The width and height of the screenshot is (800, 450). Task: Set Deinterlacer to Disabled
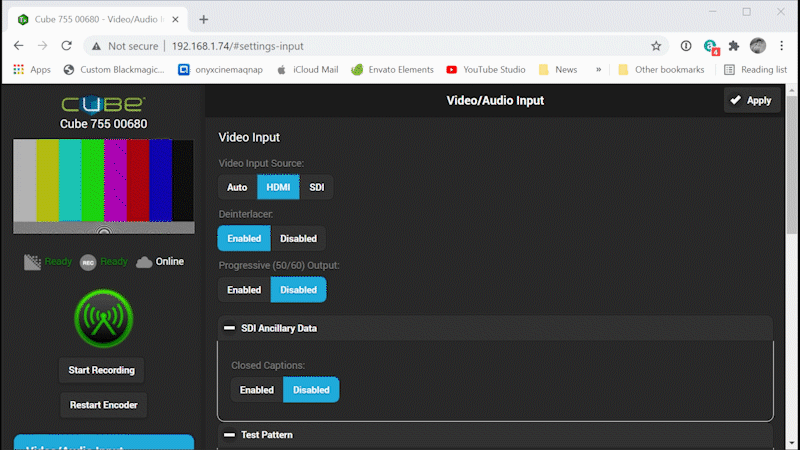tap(298, 239)
